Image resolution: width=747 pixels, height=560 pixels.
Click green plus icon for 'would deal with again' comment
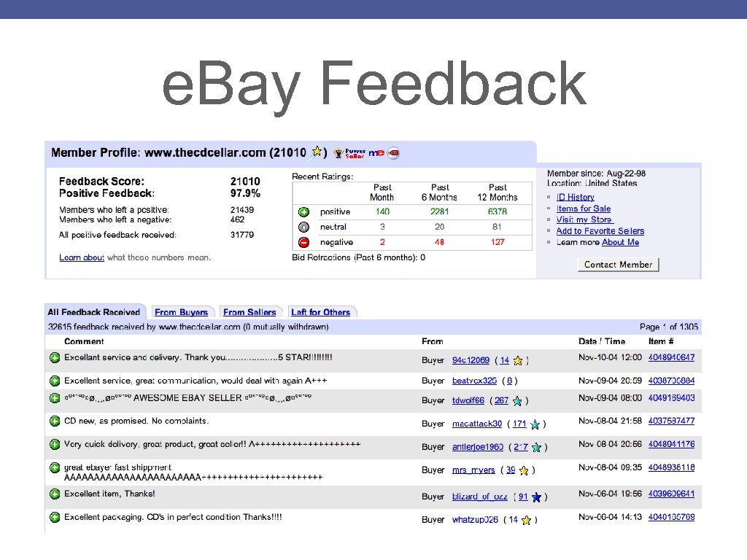point(55,381)
